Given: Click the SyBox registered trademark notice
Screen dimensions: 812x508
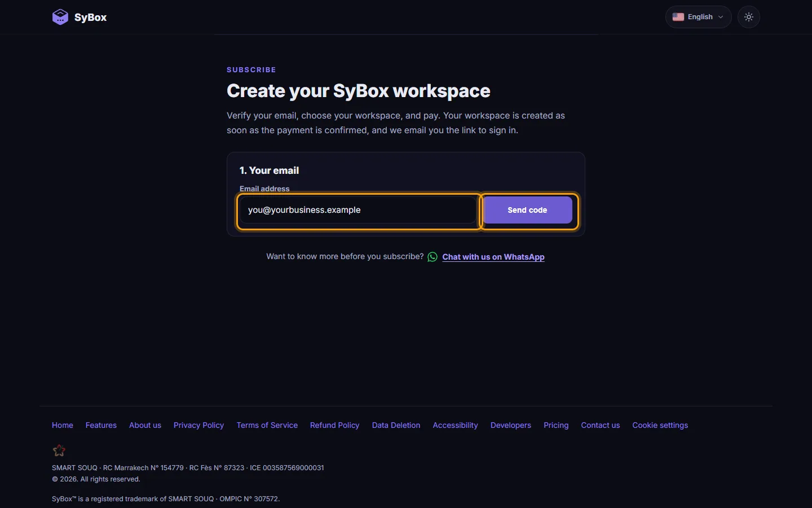Looking at the screenshot, I should [166, 499].
